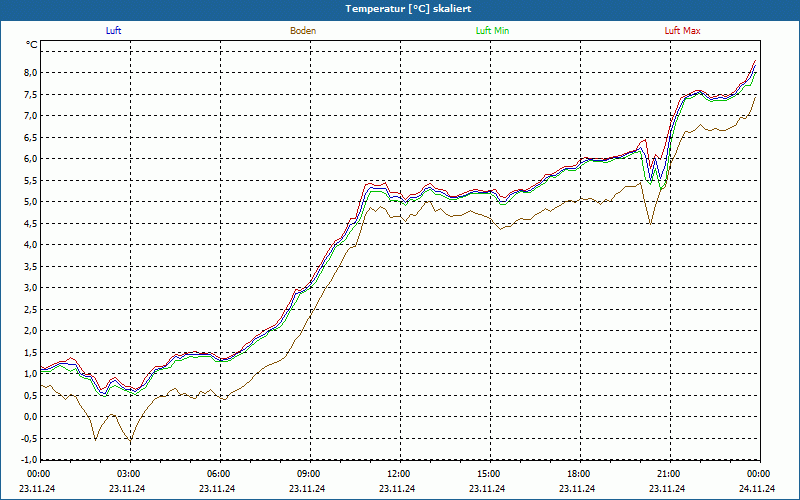Click the '-0,5' y-axis value
The height and width of the screenshot is (500, 800).
coord(29,438)
